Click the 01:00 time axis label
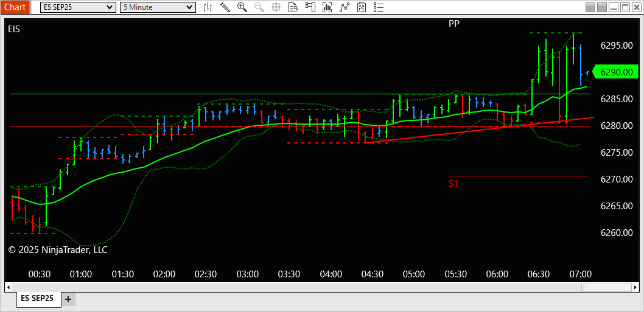Viewport: 644px width, 312px height. (81, 274)
